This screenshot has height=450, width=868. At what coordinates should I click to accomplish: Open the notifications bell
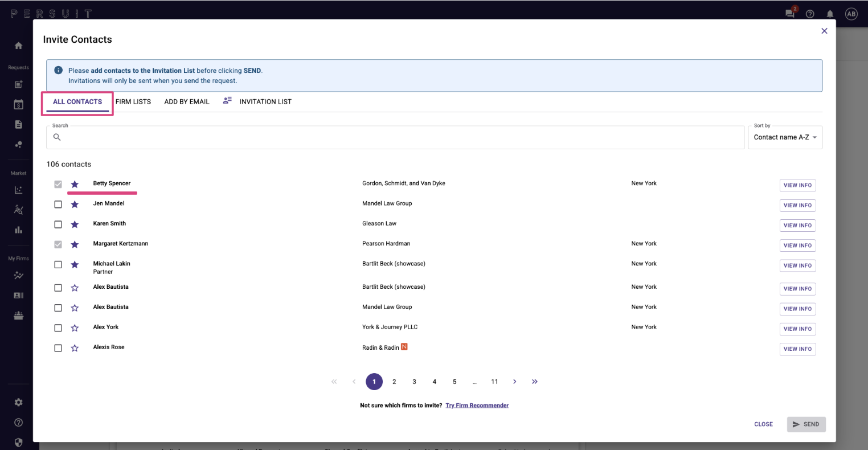830,14
